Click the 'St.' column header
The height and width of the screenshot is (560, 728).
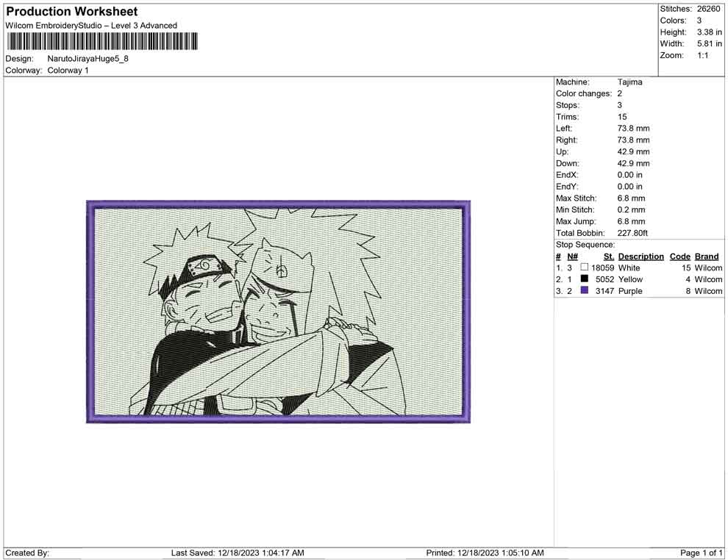(609, 256)
